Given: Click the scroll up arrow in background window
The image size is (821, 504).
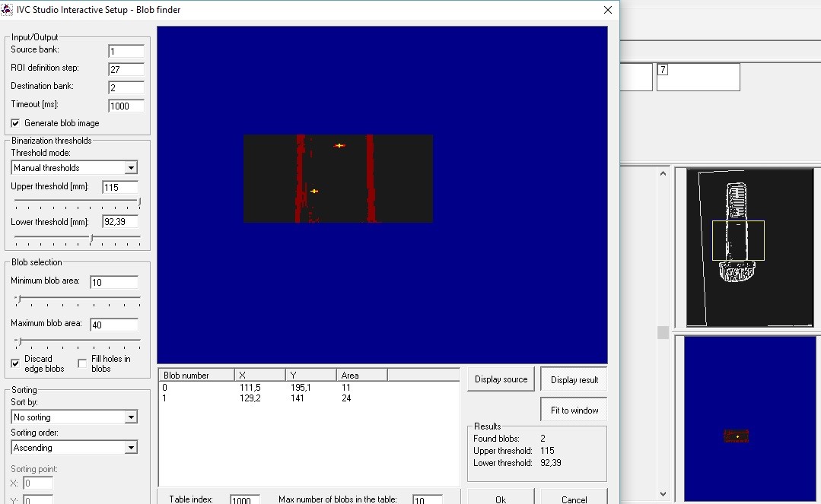Looking at the screenshot, I should pyautogui.click(x=663, y=173).
